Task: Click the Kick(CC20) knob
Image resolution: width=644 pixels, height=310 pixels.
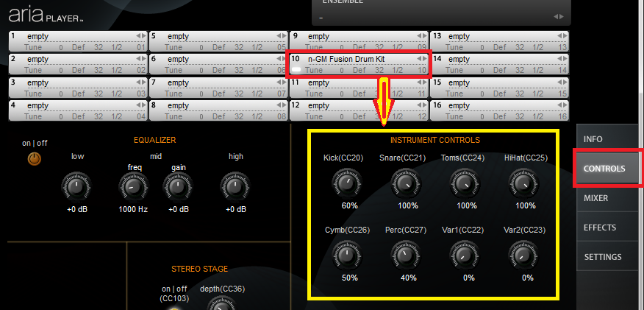Action: [347, 183]
